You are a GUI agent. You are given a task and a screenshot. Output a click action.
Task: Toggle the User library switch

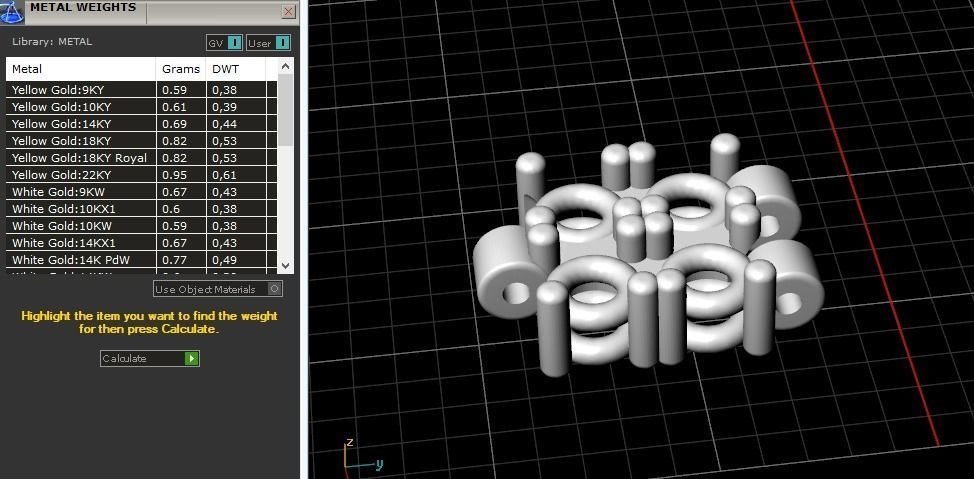[268, 43]
